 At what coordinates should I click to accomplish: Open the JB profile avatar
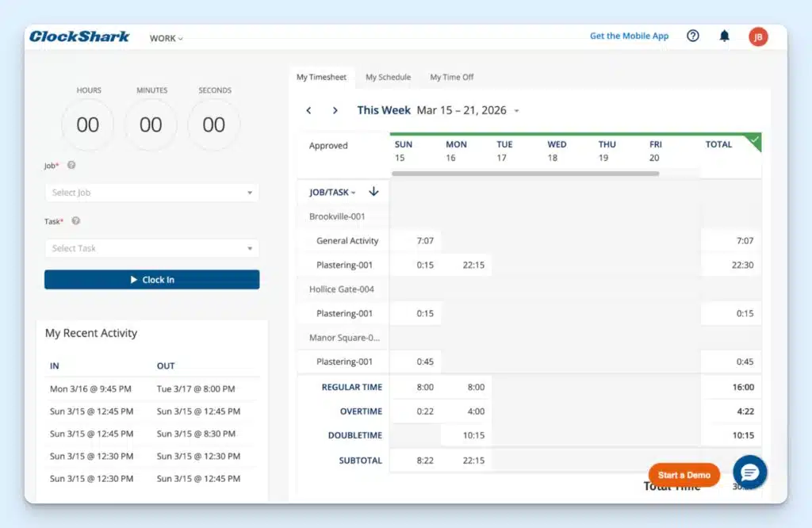tap(757, 36)
